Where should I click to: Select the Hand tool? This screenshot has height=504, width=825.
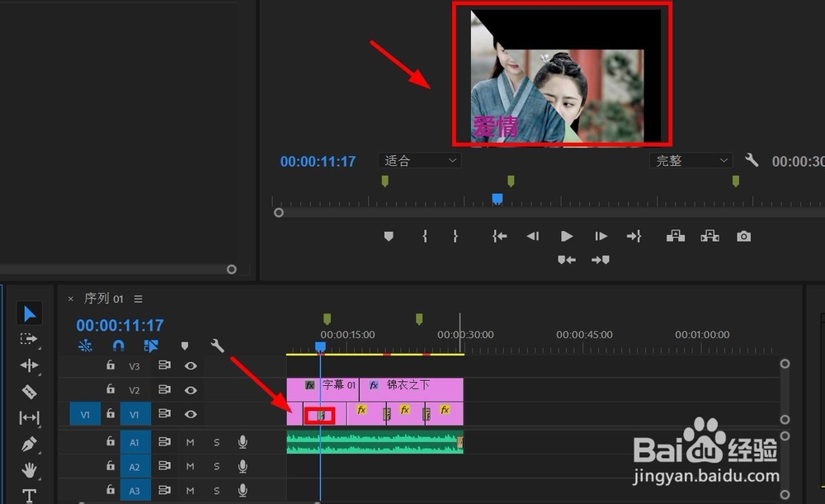29,470
